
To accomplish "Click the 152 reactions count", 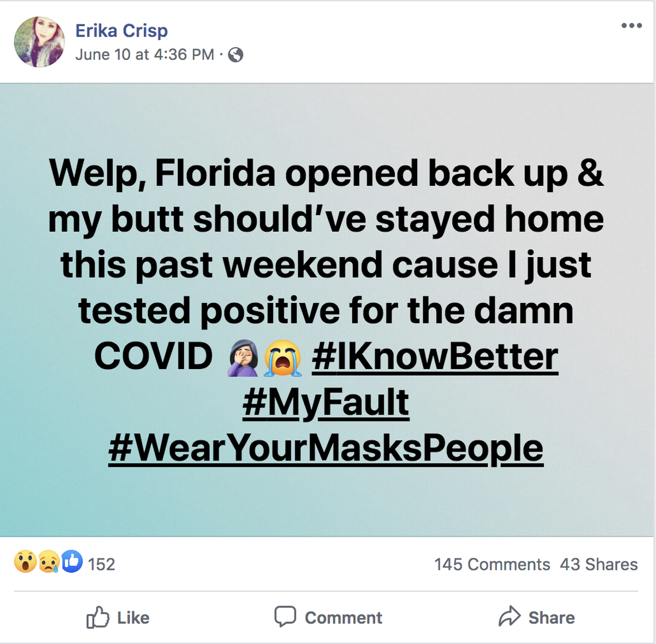I will pos(101,565).
